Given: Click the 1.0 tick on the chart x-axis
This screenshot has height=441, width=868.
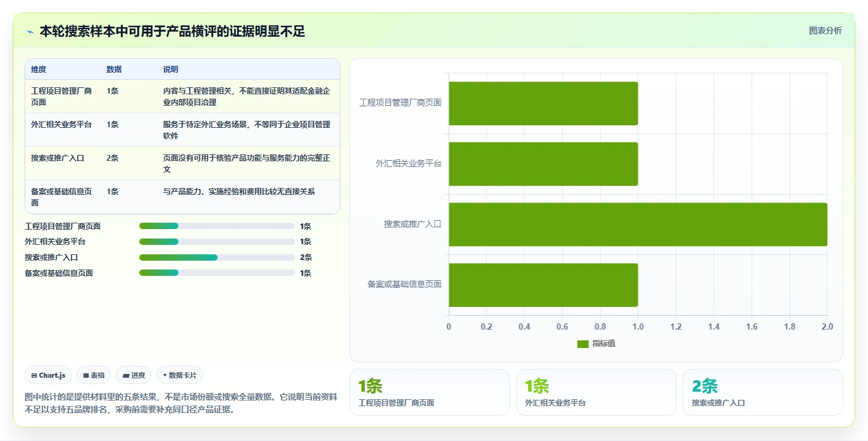Looking at the screenshot, I should (x=638, y=327).
